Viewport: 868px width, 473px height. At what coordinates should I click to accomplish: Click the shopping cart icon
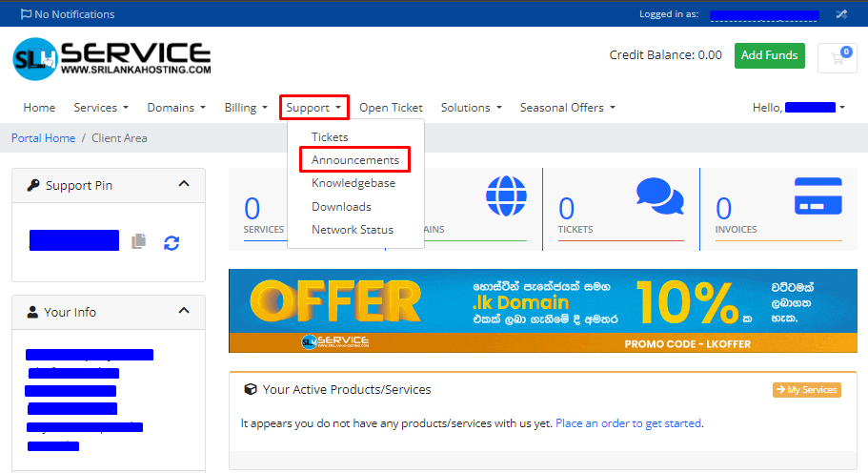(x=838, y=57)
